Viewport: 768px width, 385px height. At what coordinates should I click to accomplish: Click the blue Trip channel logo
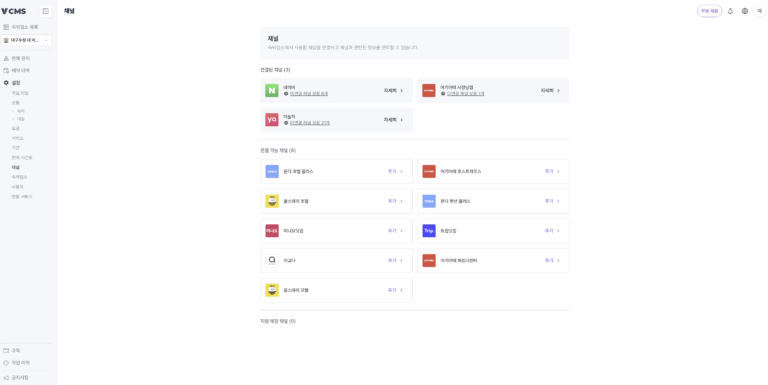[429, 231]
